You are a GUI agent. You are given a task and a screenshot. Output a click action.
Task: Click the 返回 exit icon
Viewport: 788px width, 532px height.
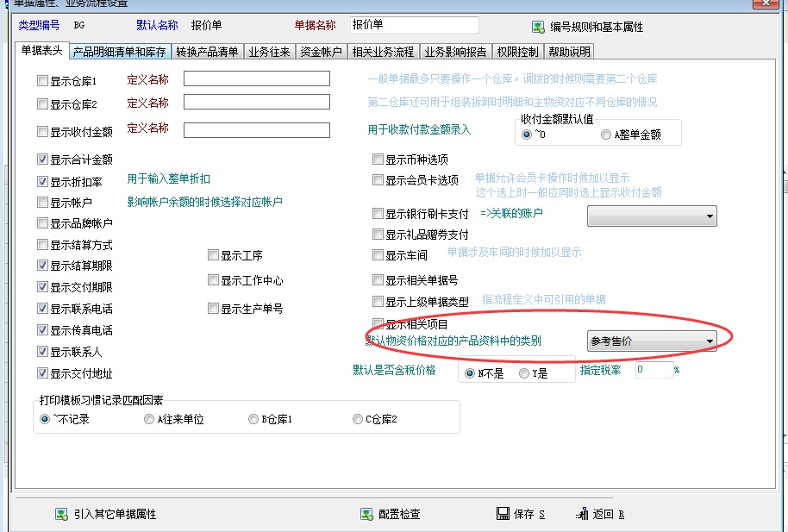(x=582, y=514)
